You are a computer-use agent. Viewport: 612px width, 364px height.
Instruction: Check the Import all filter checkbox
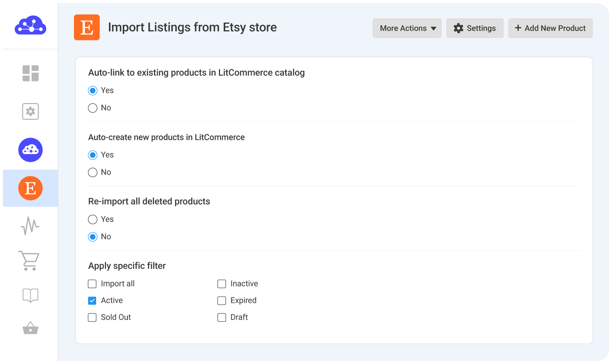[93, 284]
